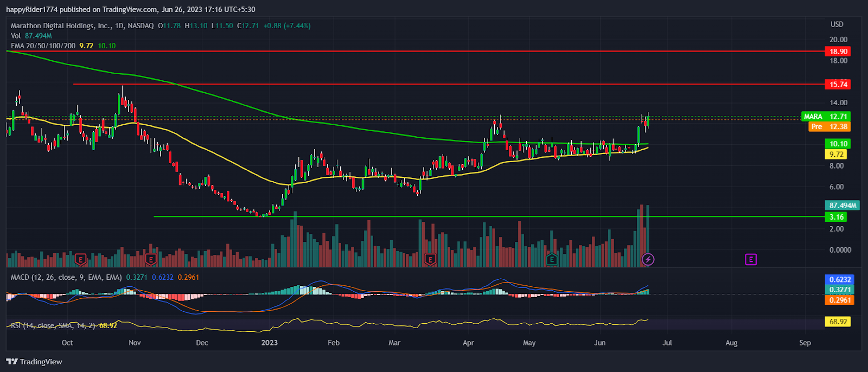Open red earnings marker between Mar and Apr

(x=430, y=260)
